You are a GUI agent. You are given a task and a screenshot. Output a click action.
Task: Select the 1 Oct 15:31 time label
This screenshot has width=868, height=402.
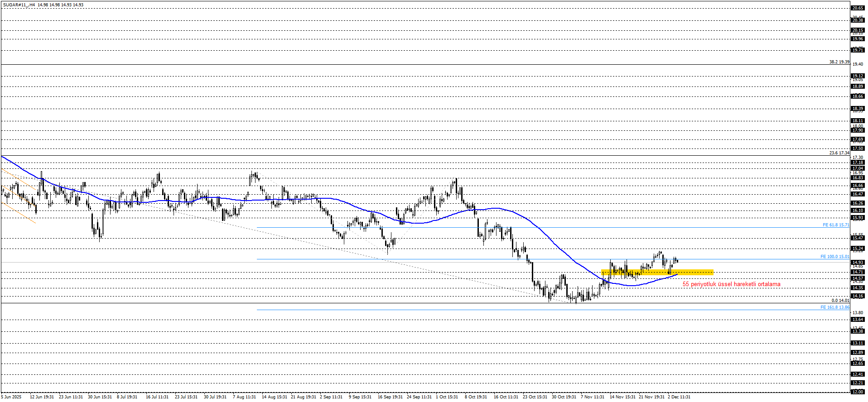[447, 397]
